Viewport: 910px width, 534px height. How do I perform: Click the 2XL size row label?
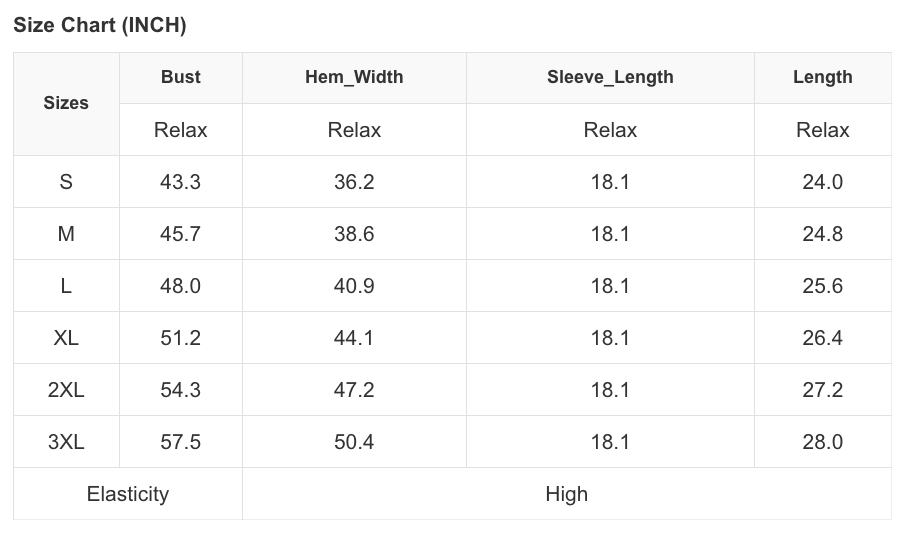pyautogui.click(x=66, y=390)
